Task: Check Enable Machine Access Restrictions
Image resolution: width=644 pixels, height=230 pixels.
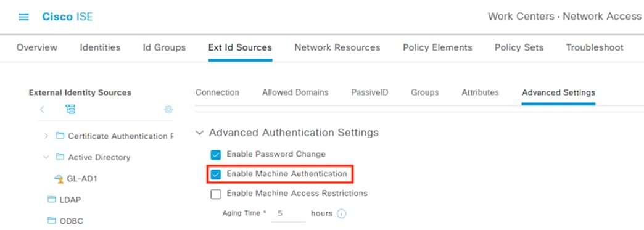Action: (x=216, y=194)
